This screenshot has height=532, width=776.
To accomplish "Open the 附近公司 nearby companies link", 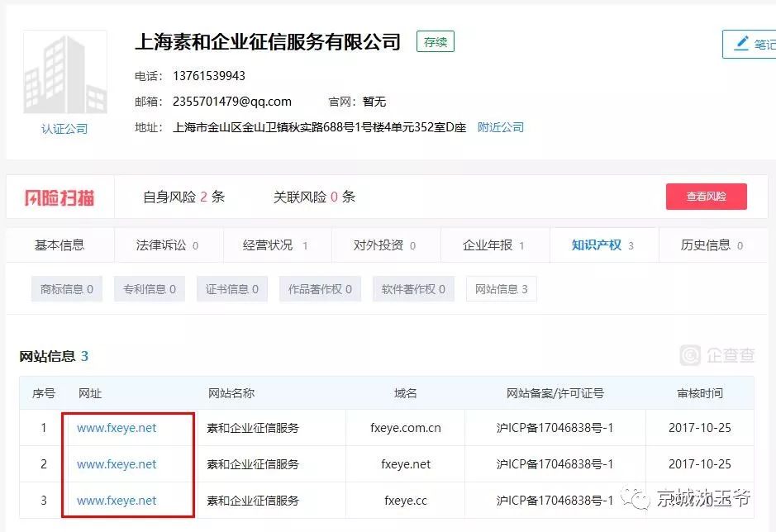I will [500, 127].
